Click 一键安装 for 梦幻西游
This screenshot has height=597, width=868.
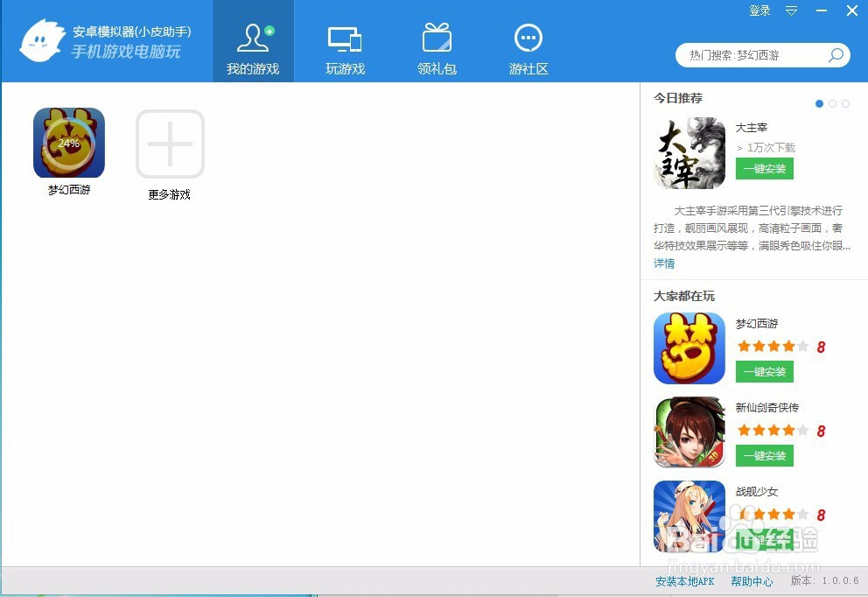click(x=765, y=372)
